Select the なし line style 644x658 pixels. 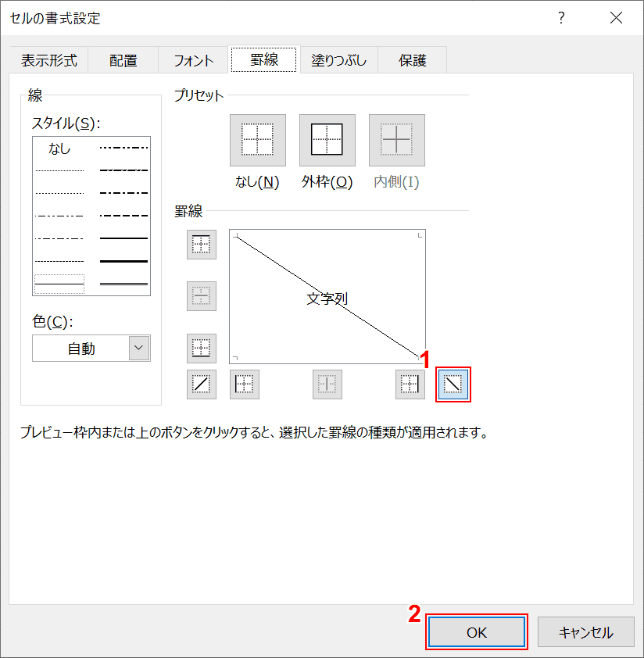pyautogui.click(x=59, y=148)
